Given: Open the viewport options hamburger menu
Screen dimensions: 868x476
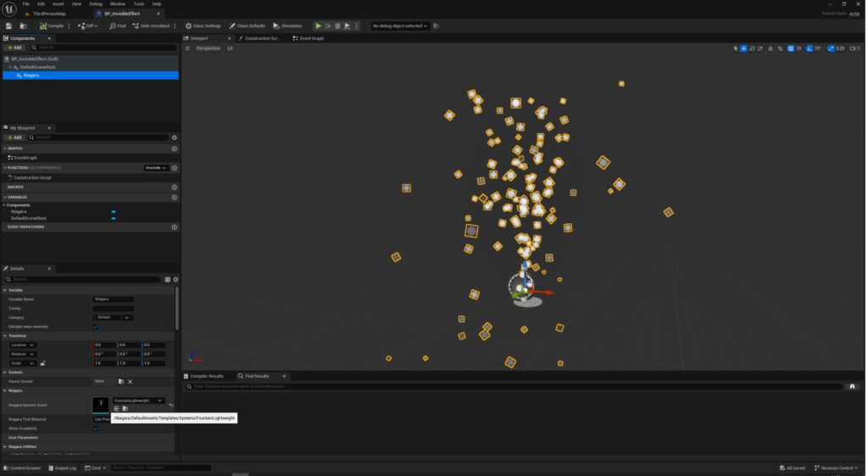Looking at the screenshot, I should coord(187,48).
